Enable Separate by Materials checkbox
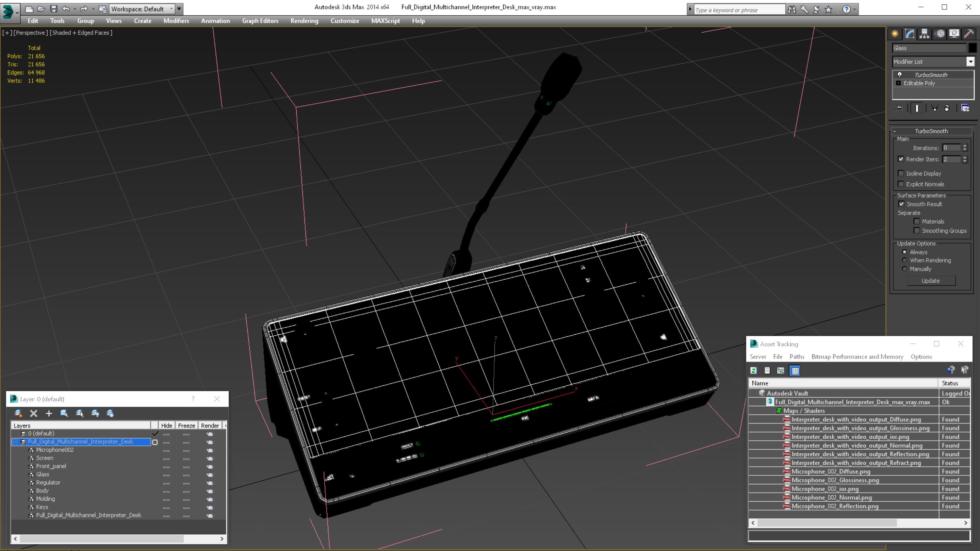Viewport: 980px width, 551px height. pyautogui.click(x=916, y=221)
